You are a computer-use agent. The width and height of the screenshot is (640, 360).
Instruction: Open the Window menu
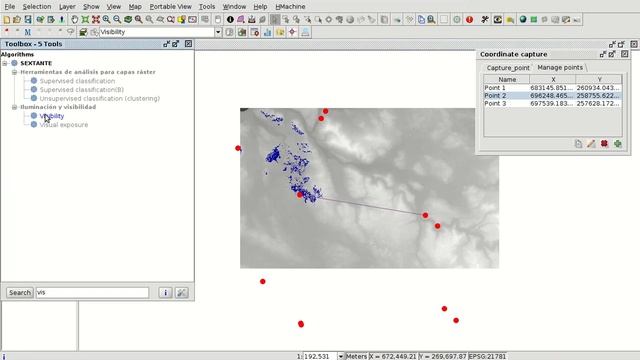point(234,7)
